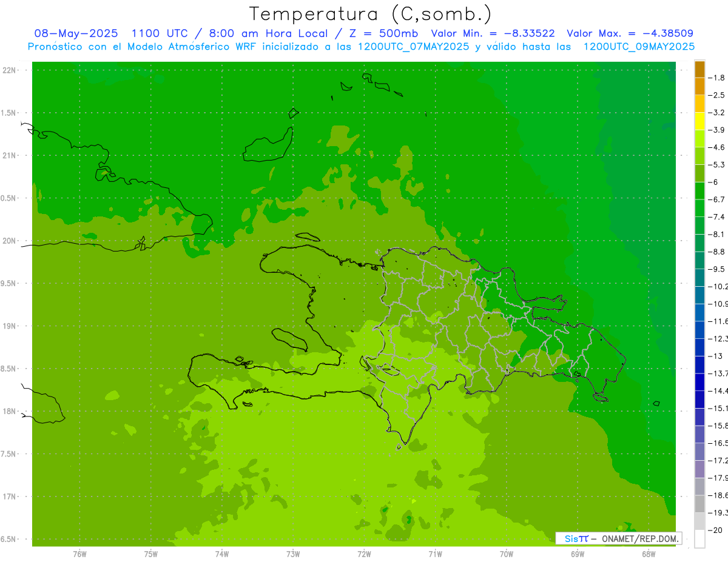The image size is (728, 562).
Task: Click the blue "Sisπ" logo text
Action: [x=576, y=538]
